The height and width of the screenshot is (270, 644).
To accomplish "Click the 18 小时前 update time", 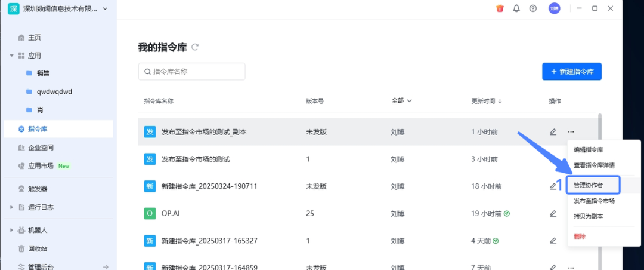I will point(487,186).
